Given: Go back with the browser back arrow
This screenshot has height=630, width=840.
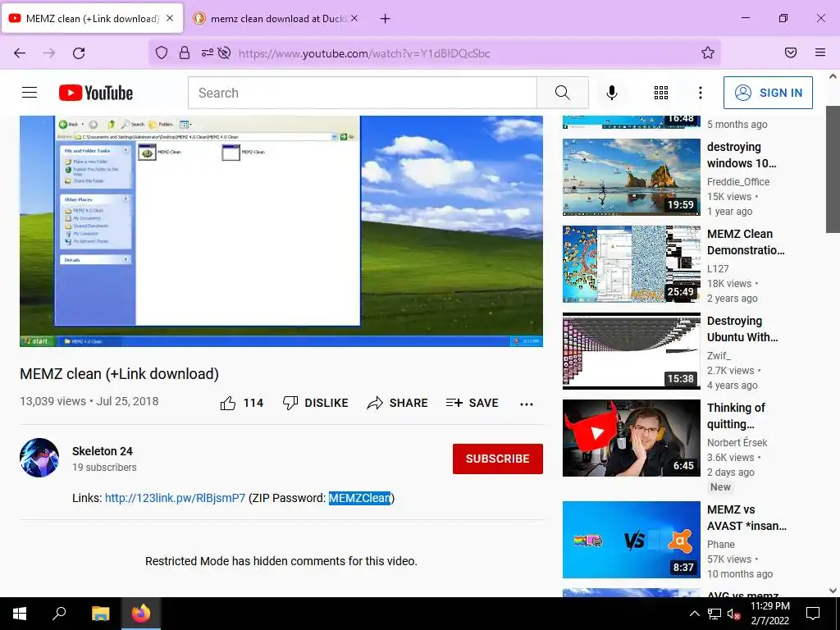Looking at the screenshot, I should pos(20,53).
